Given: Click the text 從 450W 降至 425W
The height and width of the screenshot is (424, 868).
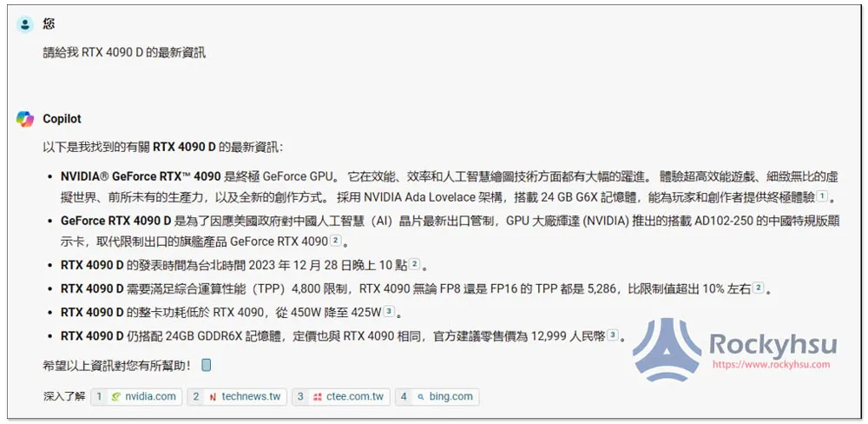Looking at the screenshot, I should tap(328, 312).
